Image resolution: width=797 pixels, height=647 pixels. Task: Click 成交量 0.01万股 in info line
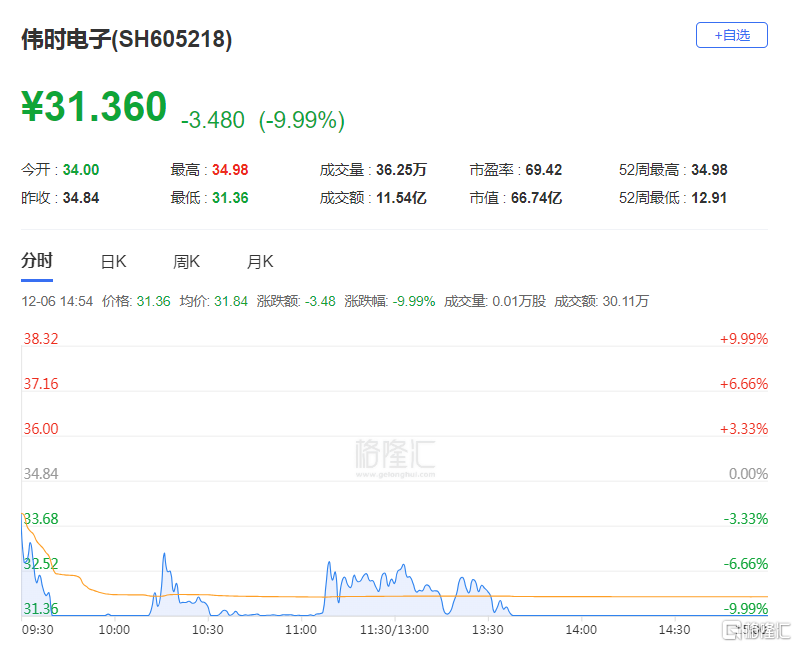point(495,301)
